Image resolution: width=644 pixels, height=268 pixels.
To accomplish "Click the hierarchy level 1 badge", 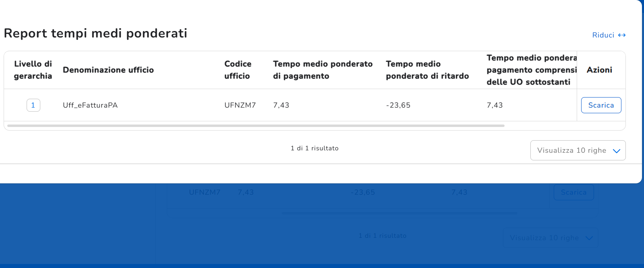I will (x=33, y=105).
